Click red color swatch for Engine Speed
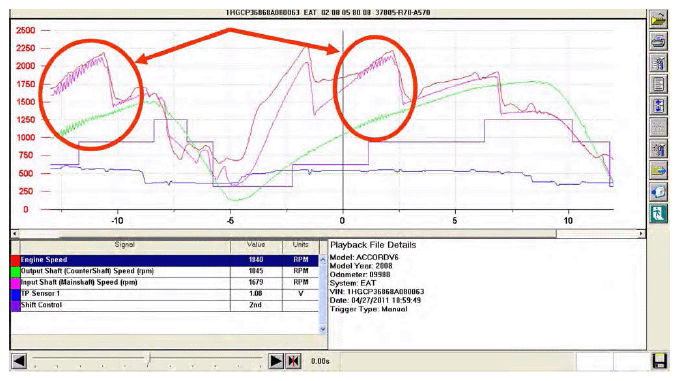 pos(15,260)
